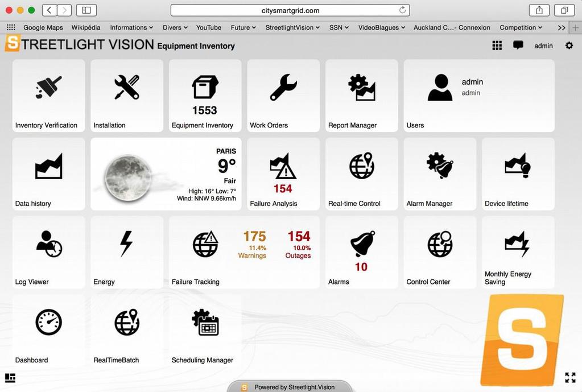Open the Alarms bell icon

(x=362, y=244)
